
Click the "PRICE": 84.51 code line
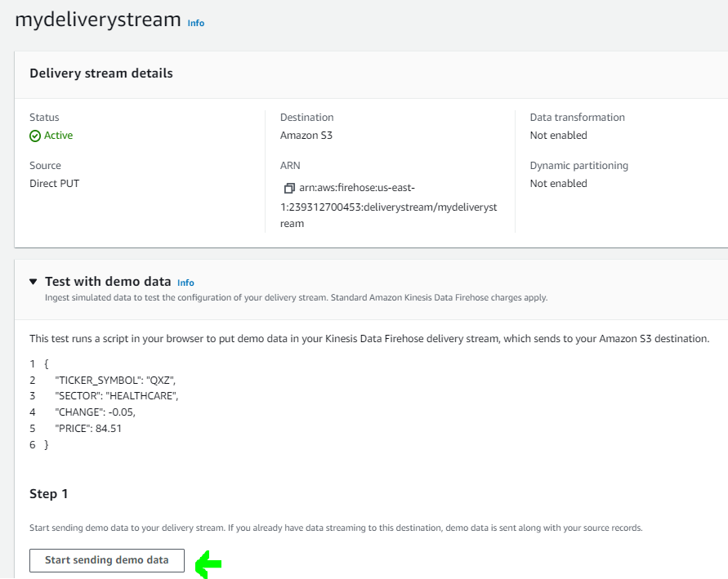pyautogui.click(x=88, y=429)
